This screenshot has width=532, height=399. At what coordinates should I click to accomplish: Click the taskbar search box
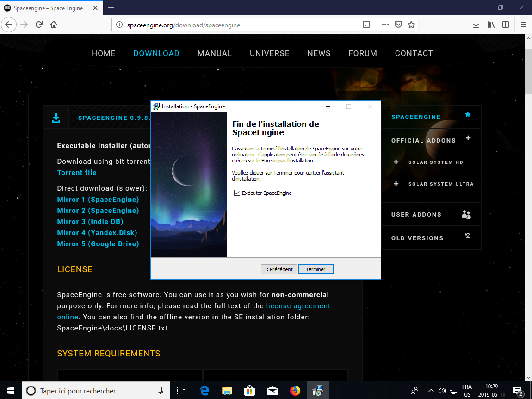point(95,391)
